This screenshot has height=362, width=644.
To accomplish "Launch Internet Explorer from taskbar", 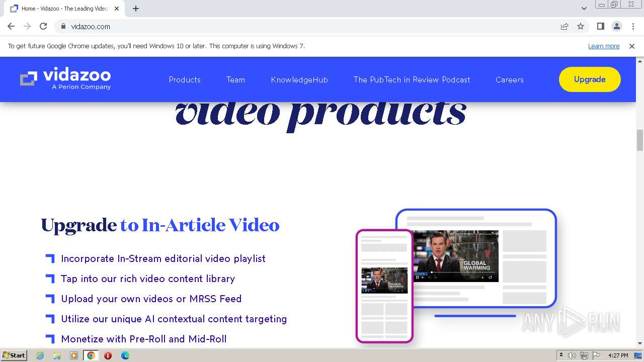I will pyautogui.click(x=40, y=355).
